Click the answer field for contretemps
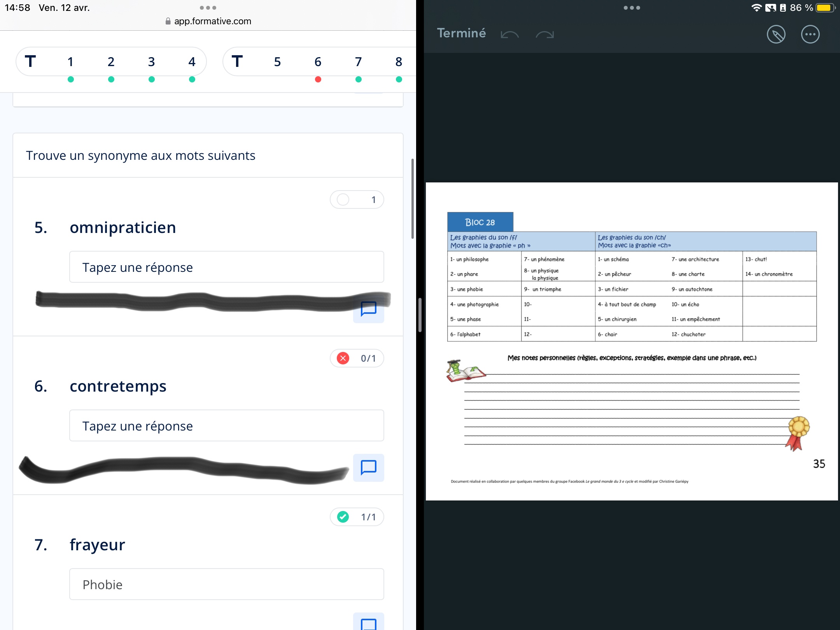840x630 pixels. (226, 425)
